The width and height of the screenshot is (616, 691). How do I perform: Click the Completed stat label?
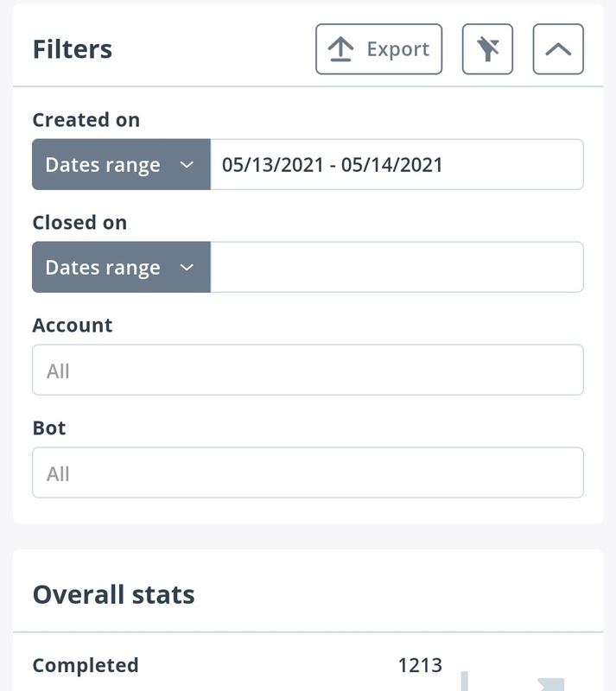click(x=86, y=665)
